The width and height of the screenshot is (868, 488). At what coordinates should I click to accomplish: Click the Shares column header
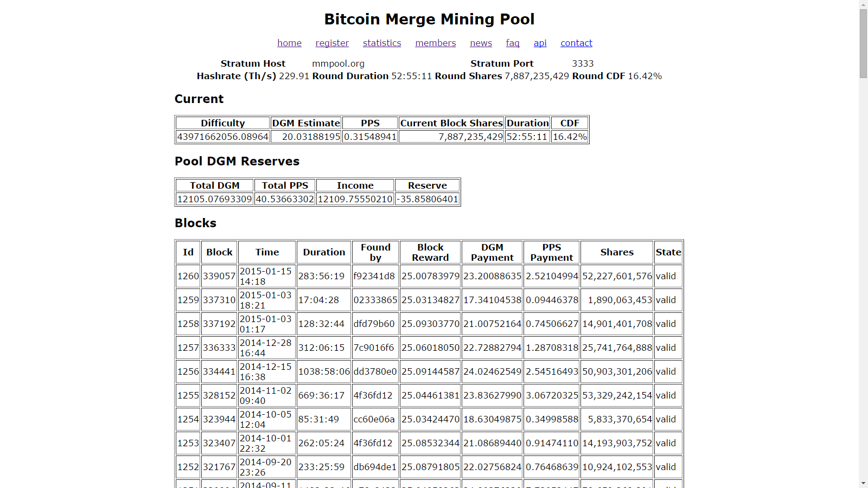point(617,252)
